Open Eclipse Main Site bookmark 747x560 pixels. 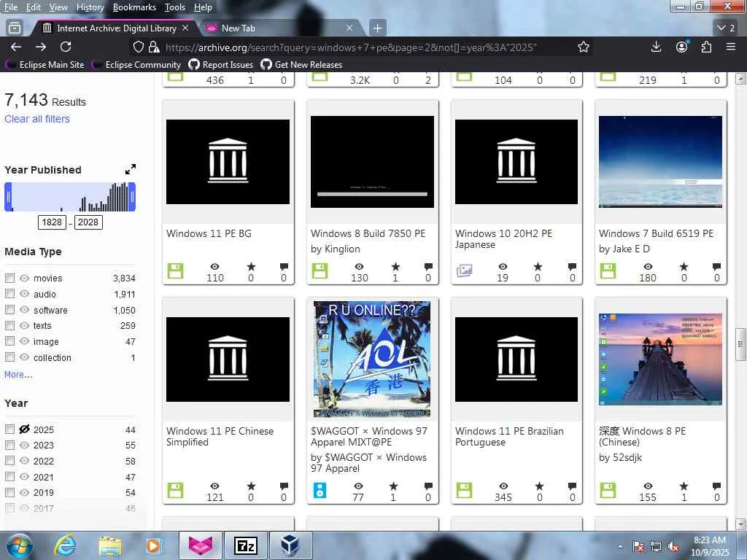[44, 64]
